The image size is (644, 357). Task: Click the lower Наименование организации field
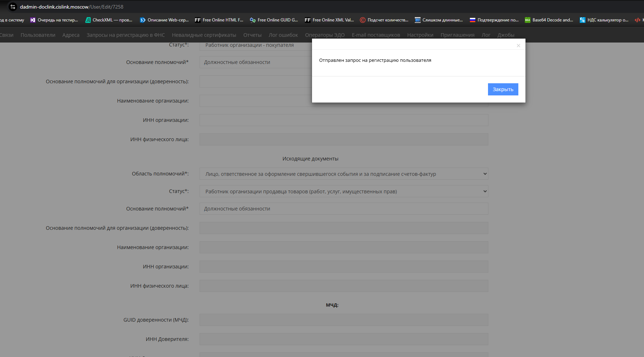click(344, 247)
